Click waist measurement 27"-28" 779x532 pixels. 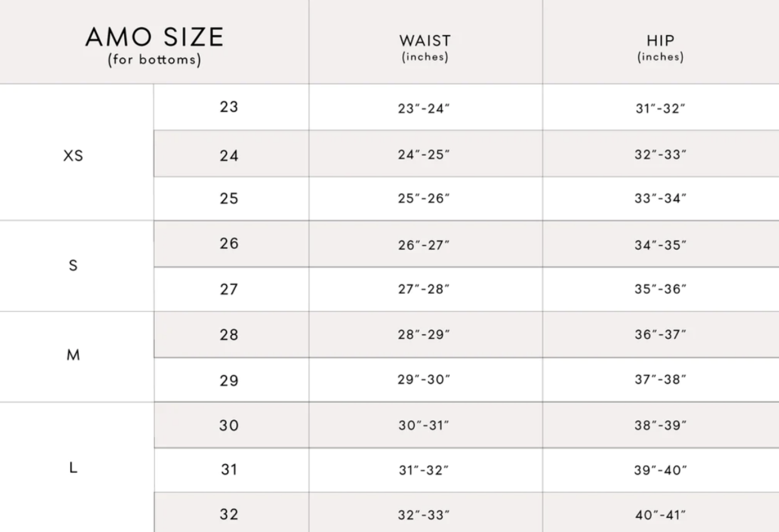pyautogui.click(x=424, y=289)
